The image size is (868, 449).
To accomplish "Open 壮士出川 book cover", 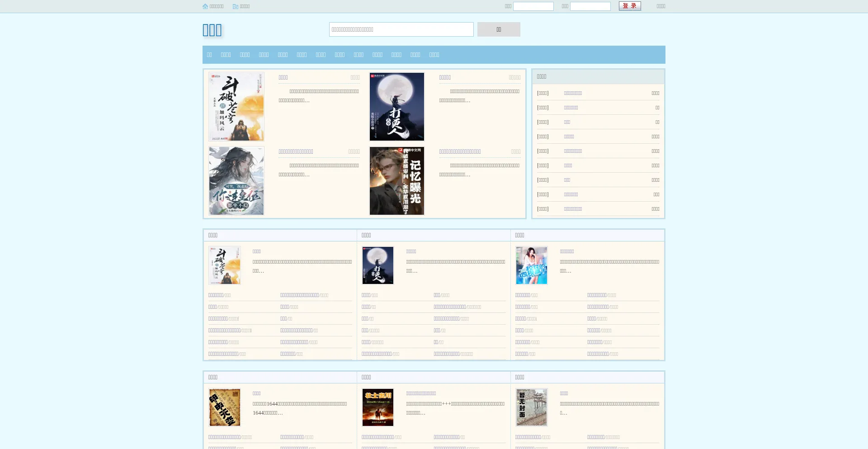I will 377,407.
